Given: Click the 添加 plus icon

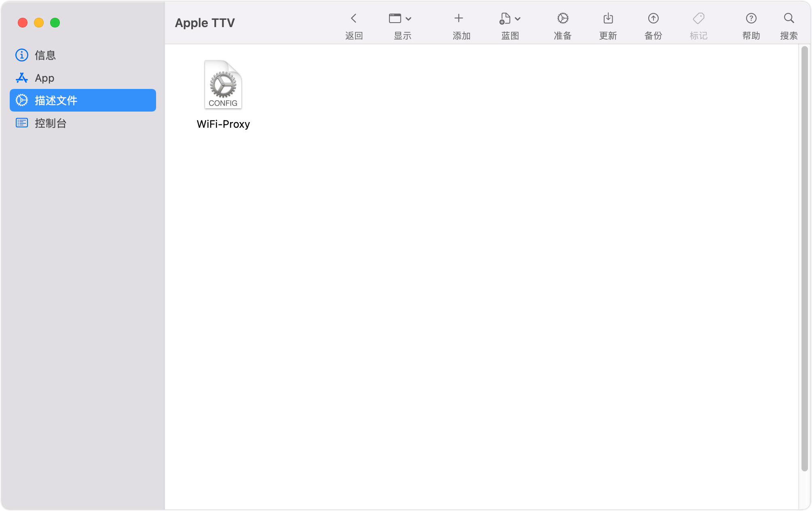Looking at the screenshot, I should 459,19.
